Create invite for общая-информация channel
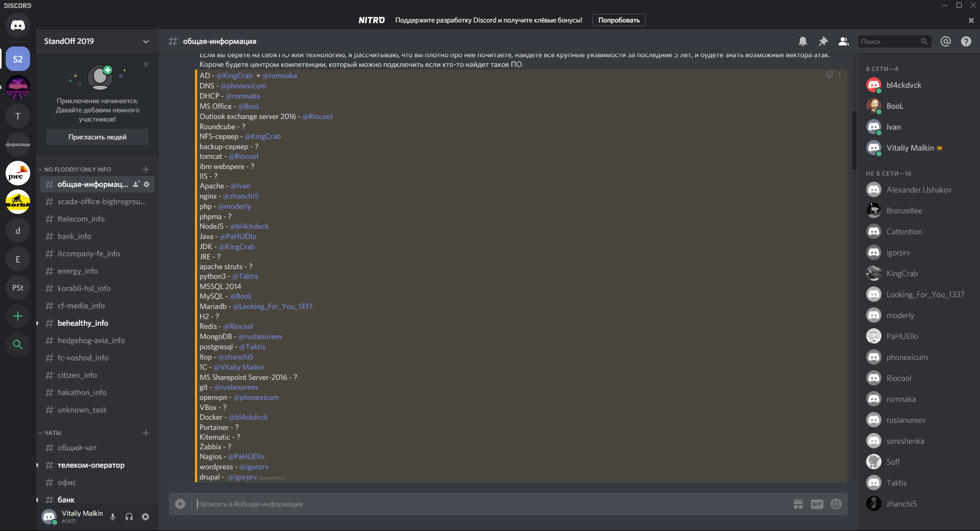 point(136,184)
